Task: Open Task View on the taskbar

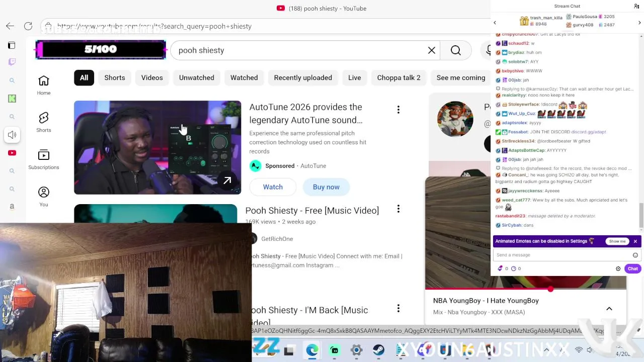Action: tap(289, 350)
